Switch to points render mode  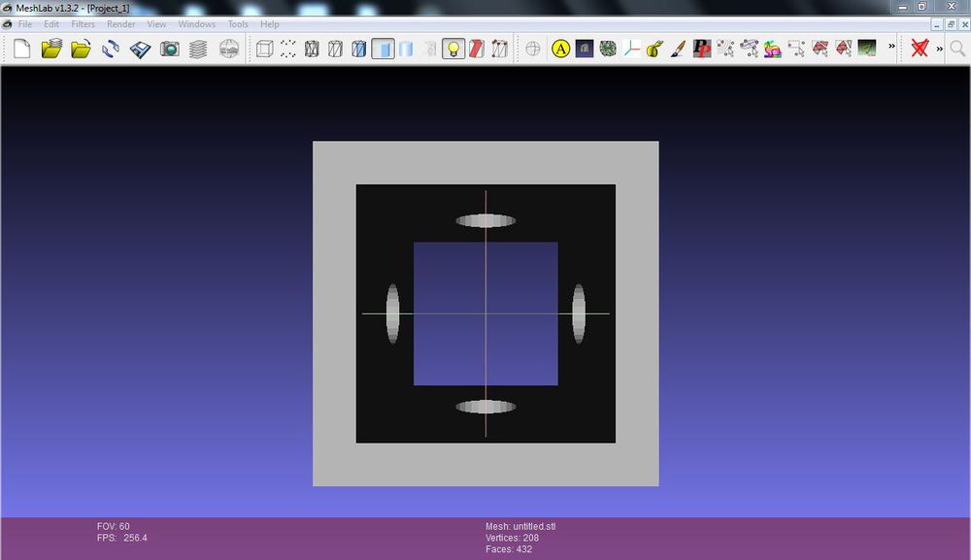point(286,49)
